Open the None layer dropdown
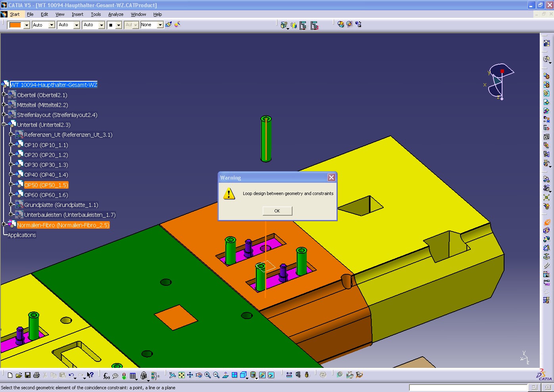554x392 pixels. [160, 25]
